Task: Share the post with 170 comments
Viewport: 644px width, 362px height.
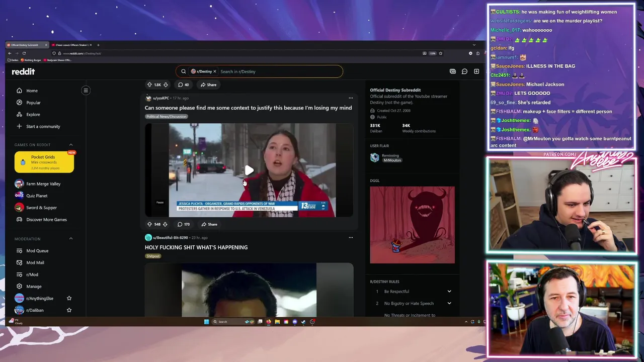Action: coord(209,224)
